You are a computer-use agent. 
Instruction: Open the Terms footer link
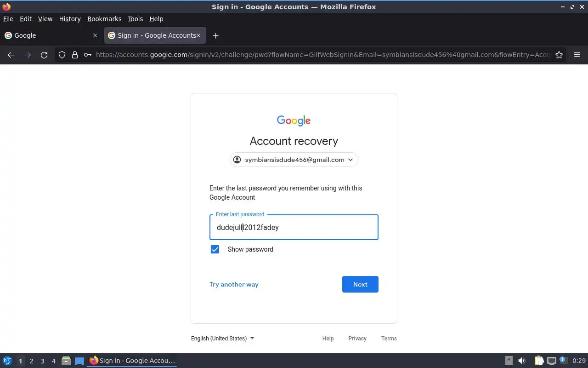[389, 338]
